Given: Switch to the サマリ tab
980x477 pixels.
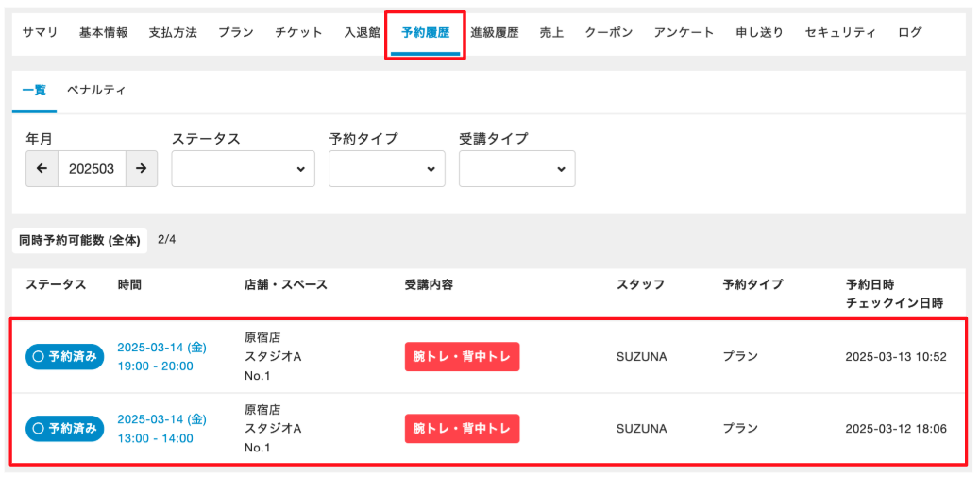Looking at the screenshot, I should (40, 32).
